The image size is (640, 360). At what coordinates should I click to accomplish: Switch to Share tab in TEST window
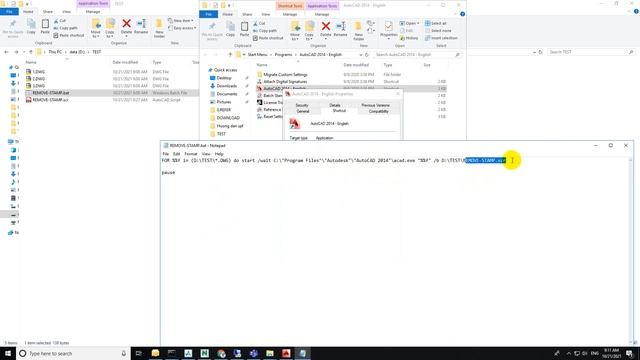click(x=47, y=12)
